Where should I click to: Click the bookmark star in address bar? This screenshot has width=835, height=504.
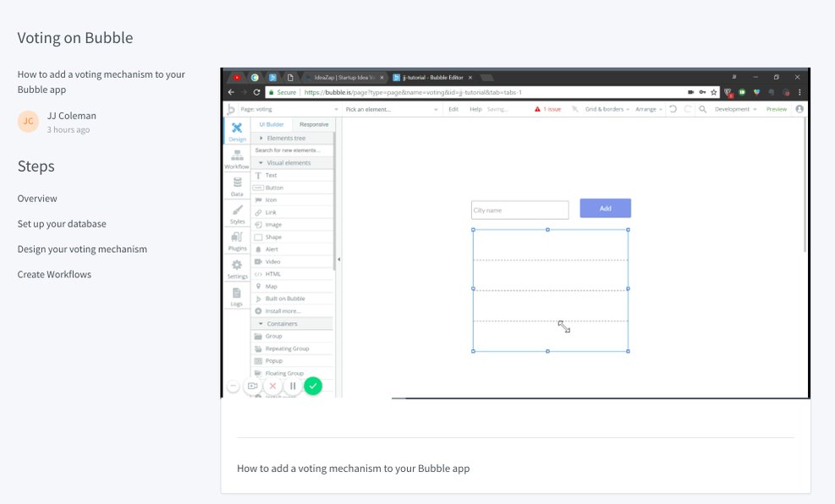713,92
